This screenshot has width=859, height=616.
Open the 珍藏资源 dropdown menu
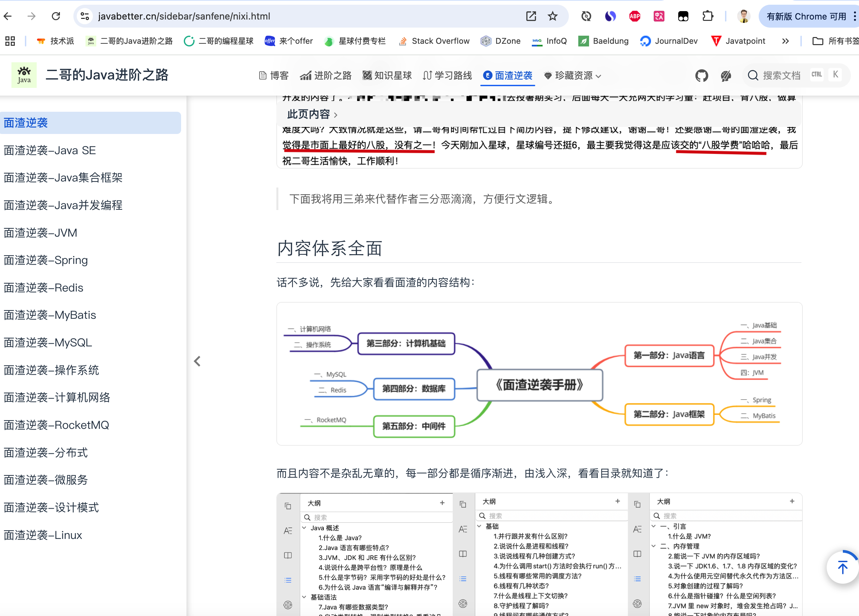572,75
